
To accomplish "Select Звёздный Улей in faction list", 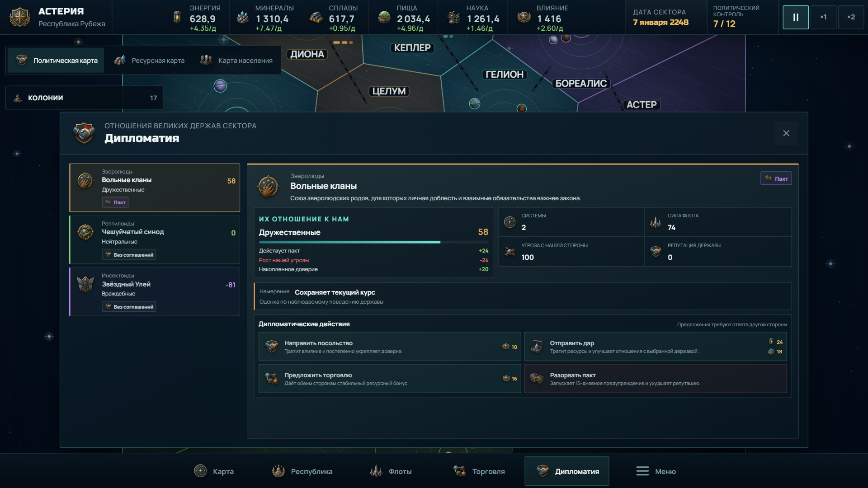I will click(x=155, y=291).
